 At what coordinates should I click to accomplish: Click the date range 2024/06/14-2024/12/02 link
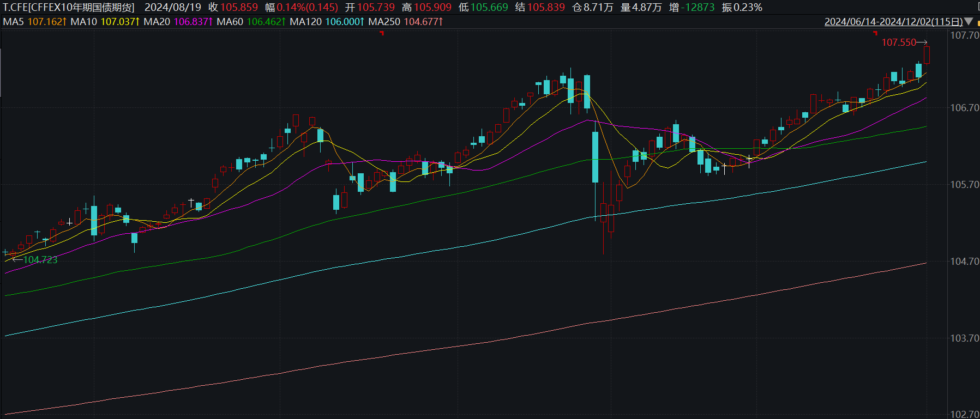(x=893, y=22)
